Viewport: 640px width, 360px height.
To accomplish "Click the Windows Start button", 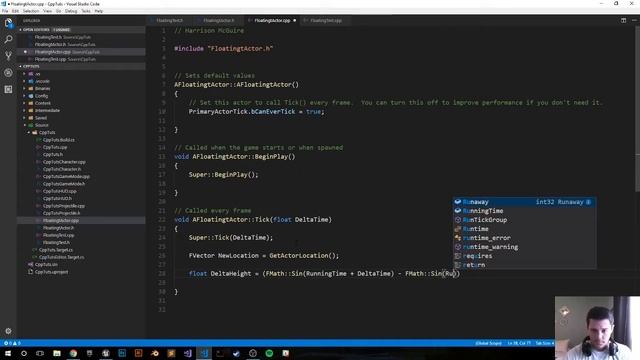I will point(8,353).
